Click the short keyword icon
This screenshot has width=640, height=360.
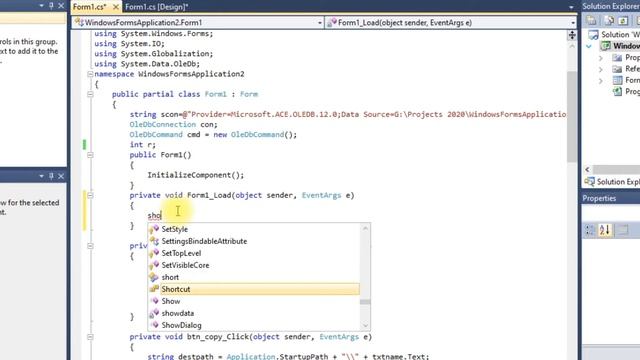click(154, 277)
